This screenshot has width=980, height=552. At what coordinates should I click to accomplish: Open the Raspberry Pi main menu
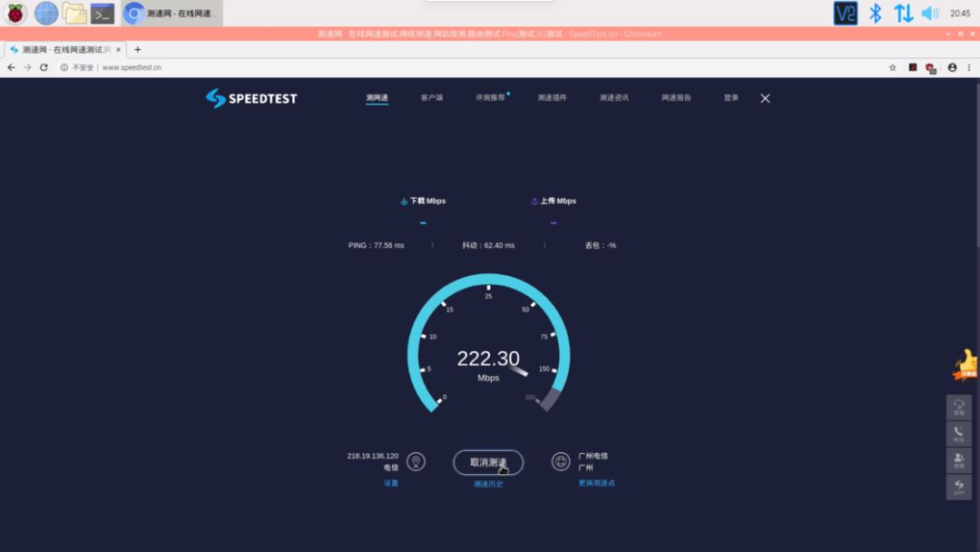click(15, 13)
